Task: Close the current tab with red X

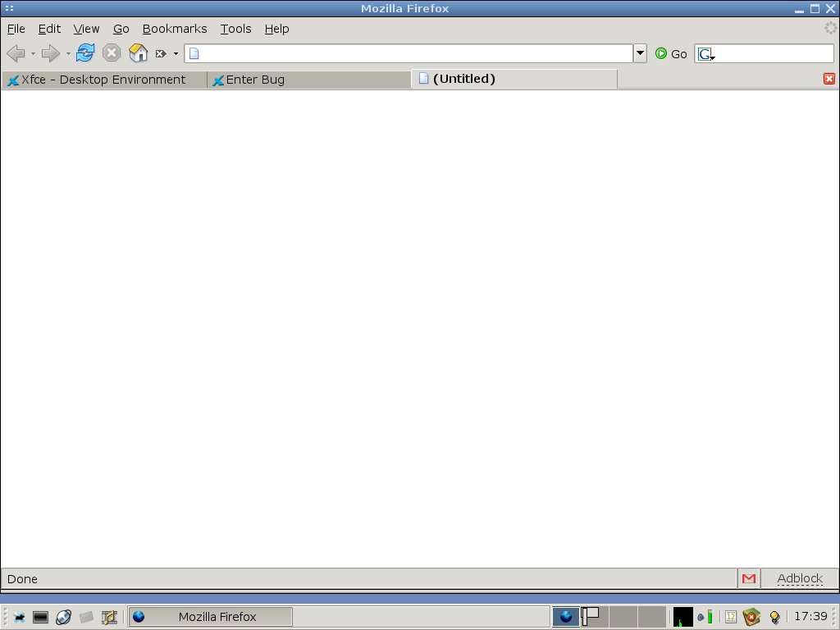Action: 829,79
